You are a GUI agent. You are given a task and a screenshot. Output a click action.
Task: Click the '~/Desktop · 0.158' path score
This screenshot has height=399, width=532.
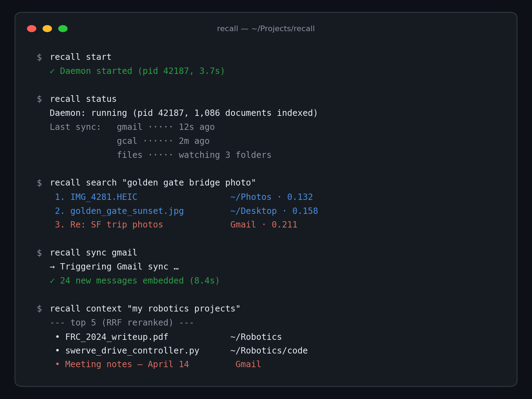click(x=274, y=211)
